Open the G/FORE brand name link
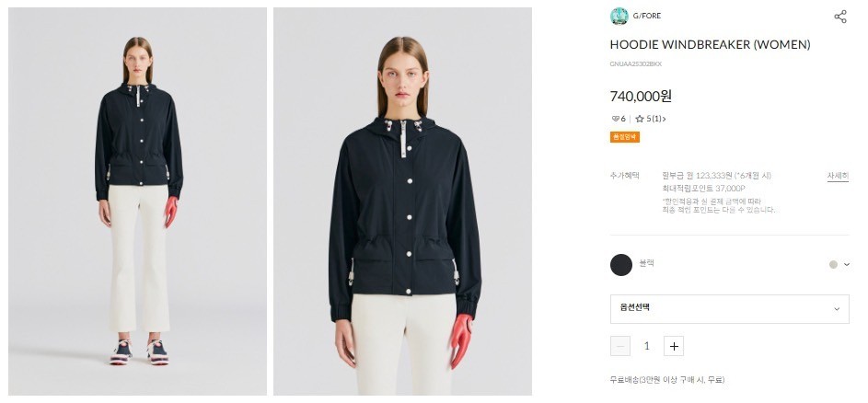 pos(646,16)
